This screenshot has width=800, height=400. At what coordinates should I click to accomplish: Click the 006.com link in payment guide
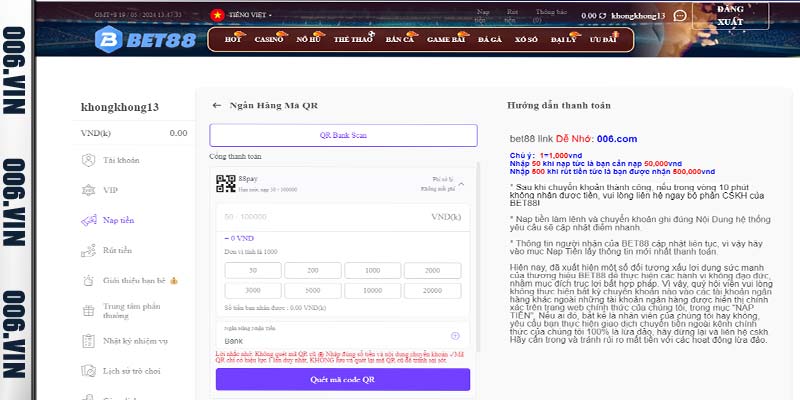(617, 139)
